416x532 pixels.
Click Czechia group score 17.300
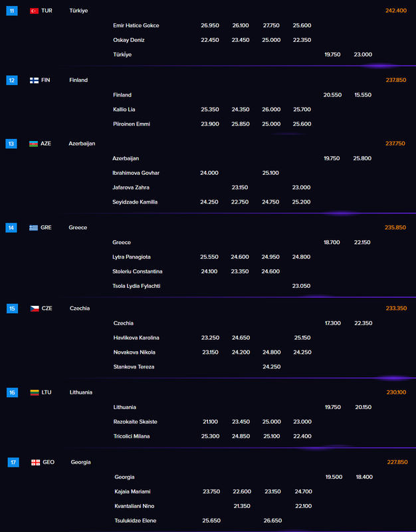pos(332,323)
